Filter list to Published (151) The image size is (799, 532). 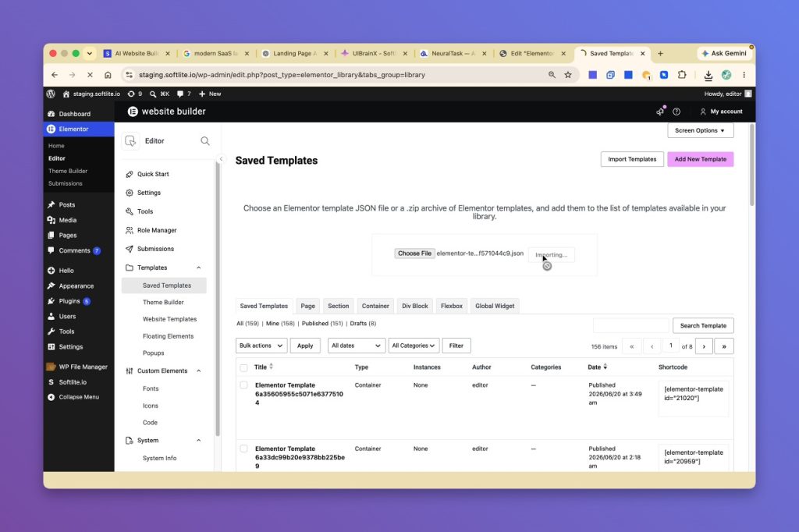322,324
